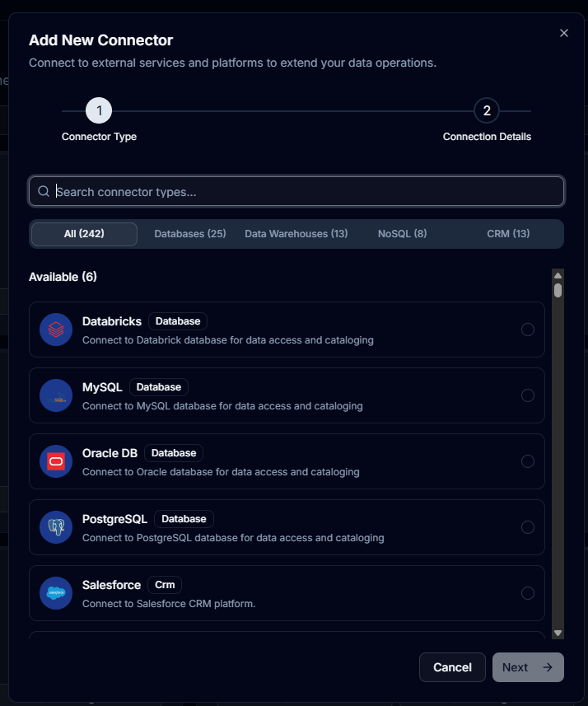Click the Cancel button
This screenshot has width=588, height=706.
452,667
